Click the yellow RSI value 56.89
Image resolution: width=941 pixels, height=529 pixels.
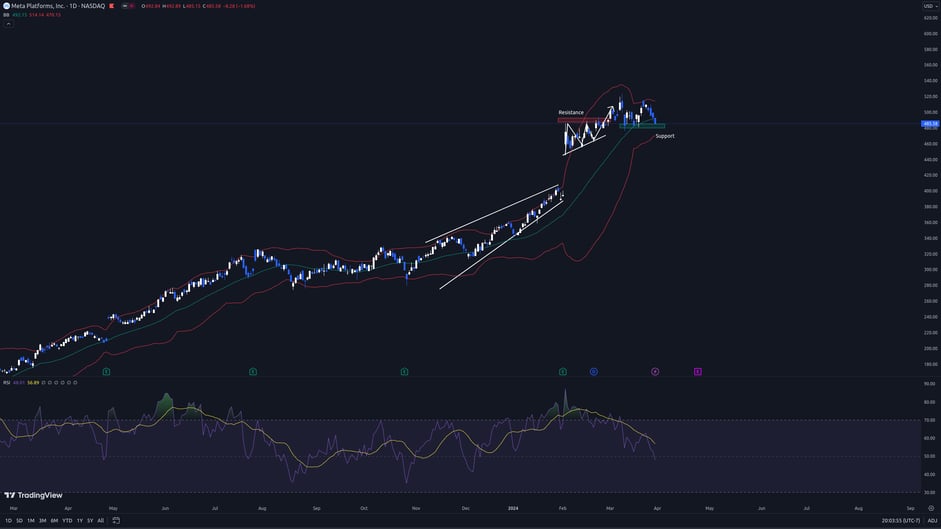[33, 382]
